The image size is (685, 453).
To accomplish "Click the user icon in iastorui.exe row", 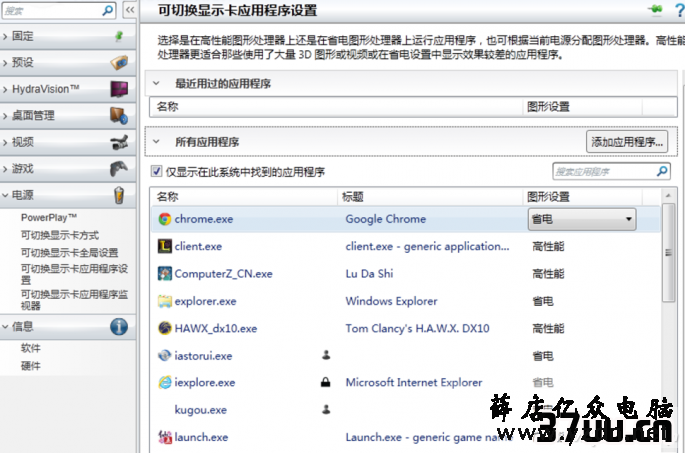I will click(x=326, y=355).
